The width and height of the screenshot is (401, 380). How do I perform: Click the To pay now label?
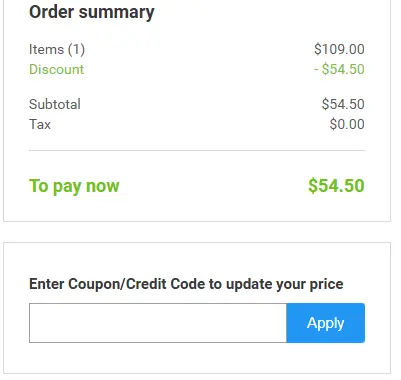click(74, 186)
